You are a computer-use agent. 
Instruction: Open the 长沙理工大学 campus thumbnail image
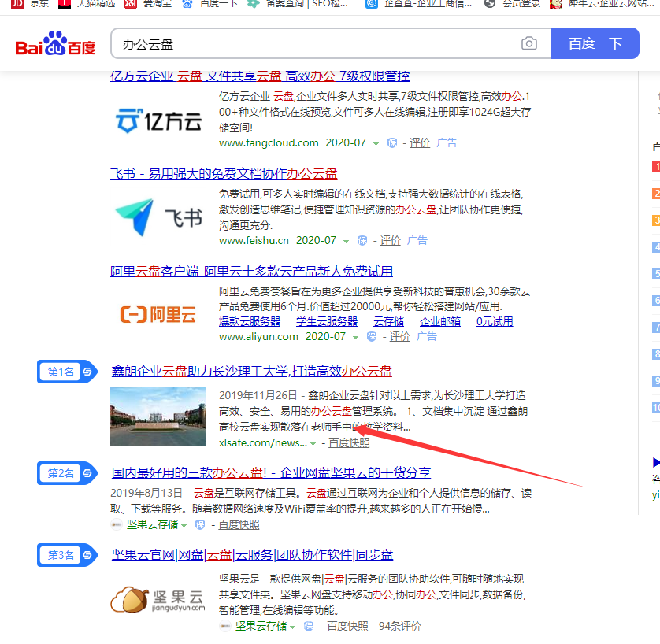[x=158, y=416]
